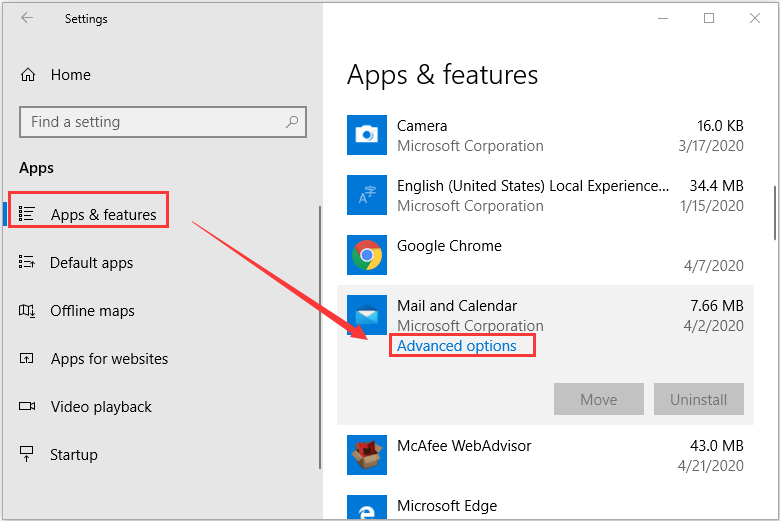Click the Move button
This screenshot has height=521, width=780.
coord(598,399)
